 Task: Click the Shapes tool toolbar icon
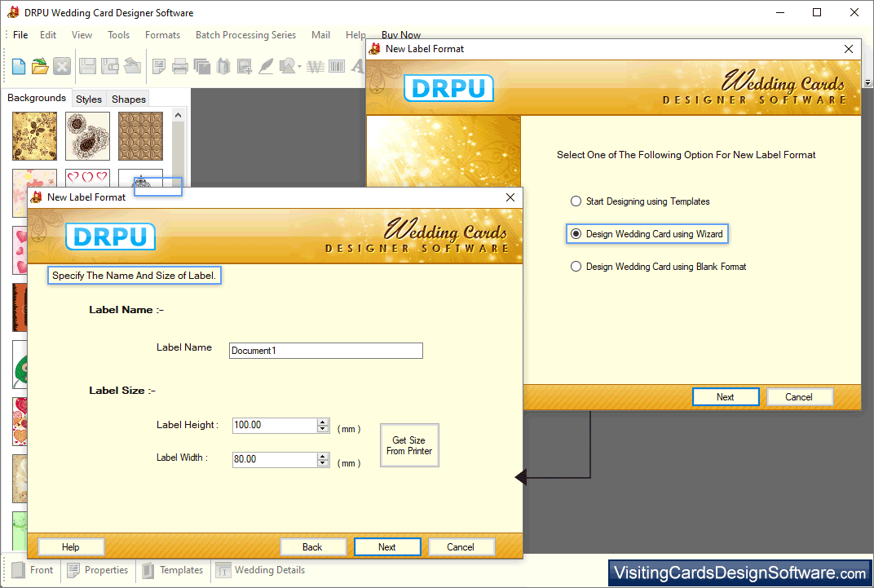click(x=287, y=66)
